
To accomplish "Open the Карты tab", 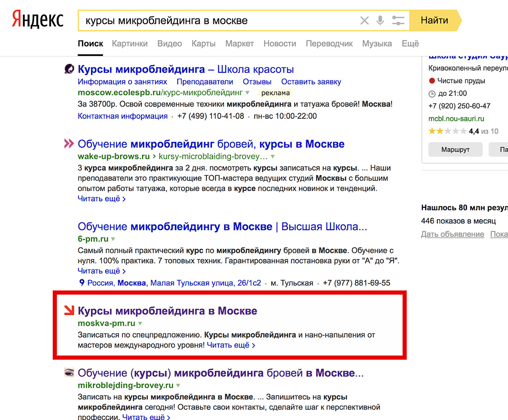I will [x=204, y=44].
